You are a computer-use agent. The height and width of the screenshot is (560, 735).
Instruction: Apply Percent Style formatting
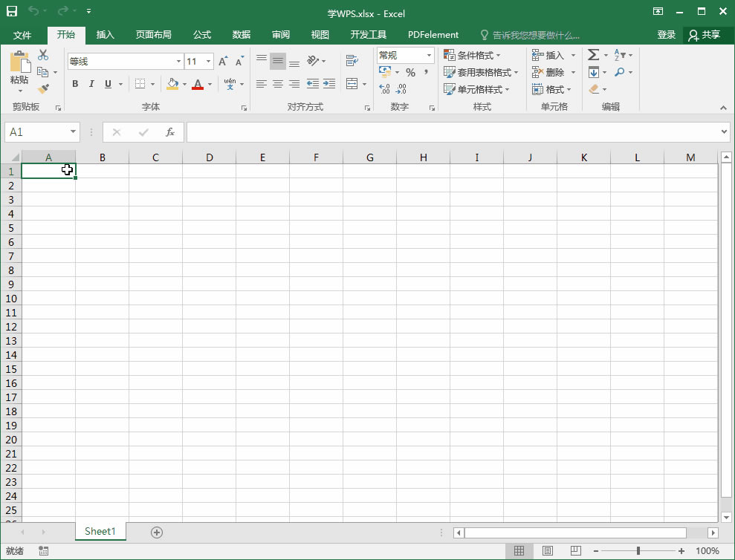pos(411,72)
